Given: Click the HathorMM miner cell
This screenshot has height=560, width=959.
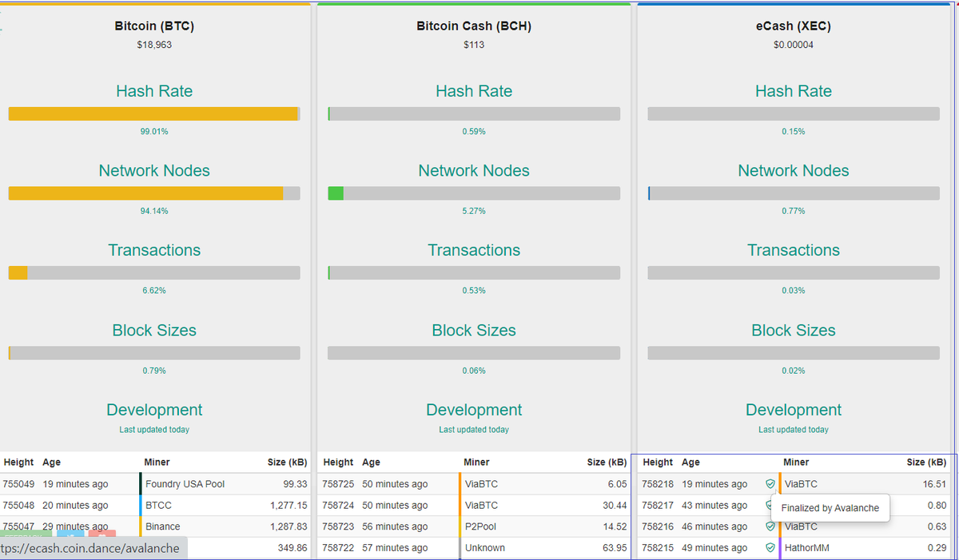Looking at the screenshot, I should 807,548.
